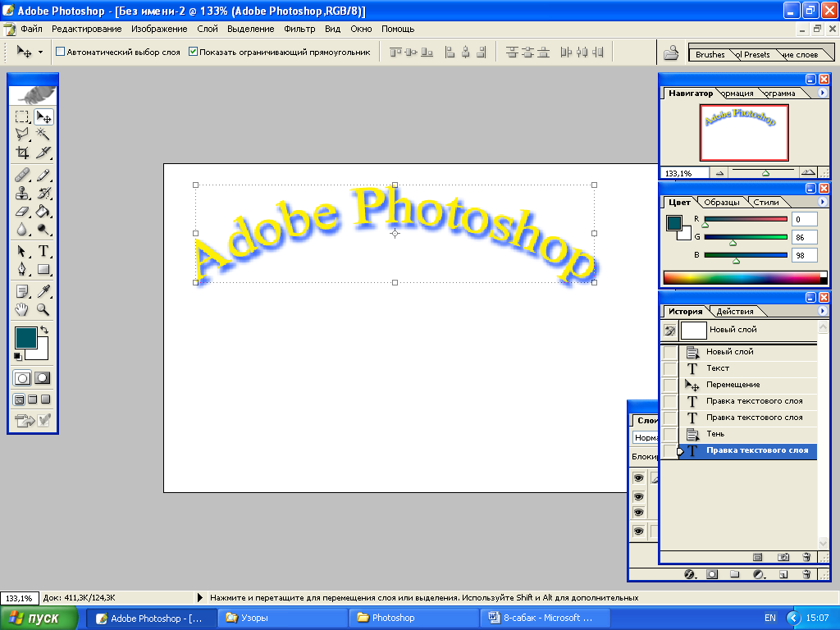
Task: Enable the 'Автоматический выбор слоя' checkbox
Action: tap(61, 52)
